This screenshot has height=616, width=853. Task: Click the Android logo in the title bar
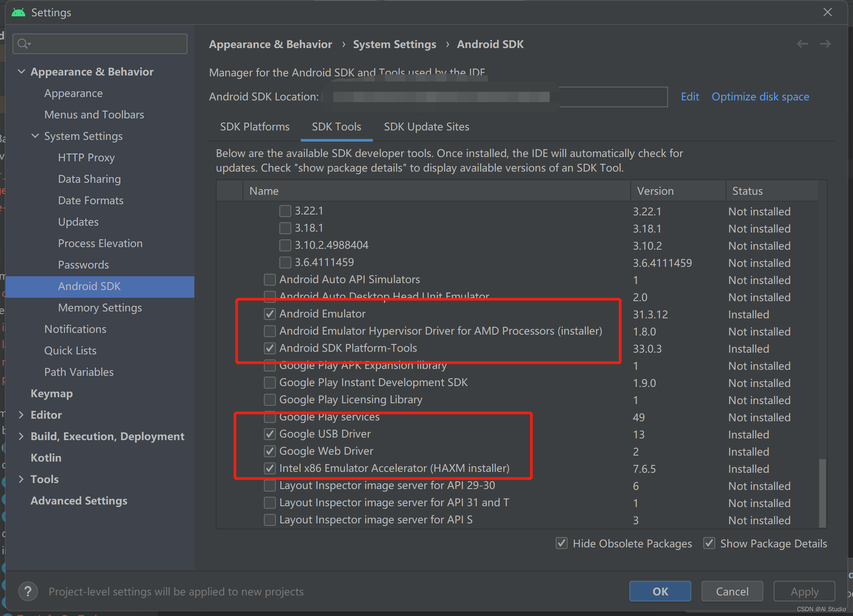click(18, 12)
